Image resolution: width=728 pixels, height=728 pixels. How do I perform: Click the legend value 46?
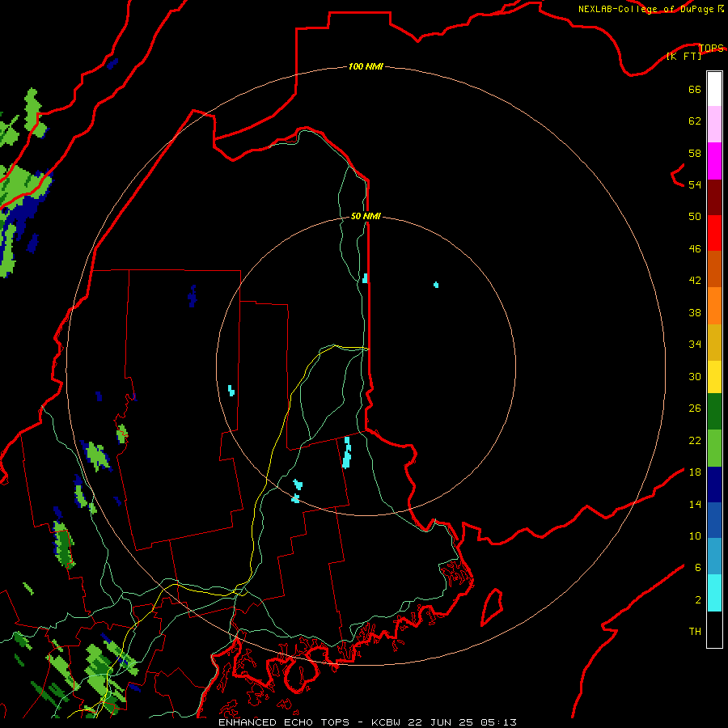point(695,249)
